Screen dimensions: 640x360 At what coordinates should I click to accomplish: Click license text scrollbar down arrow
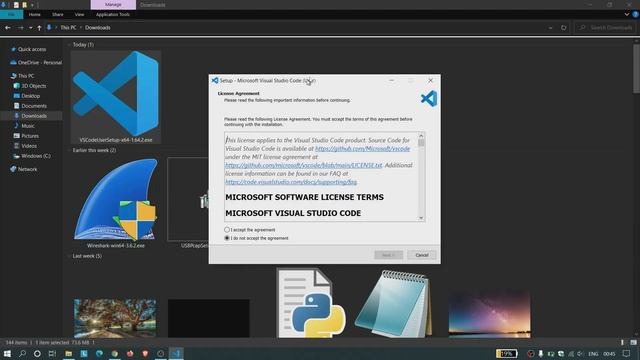[x=421, y=218]
